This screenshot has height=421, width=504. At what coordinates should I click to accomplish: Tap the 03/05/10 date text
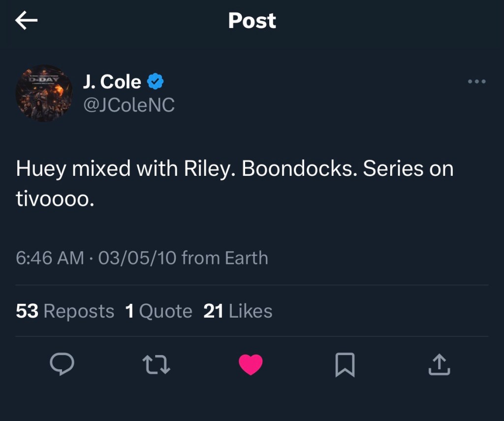point(137,258)
